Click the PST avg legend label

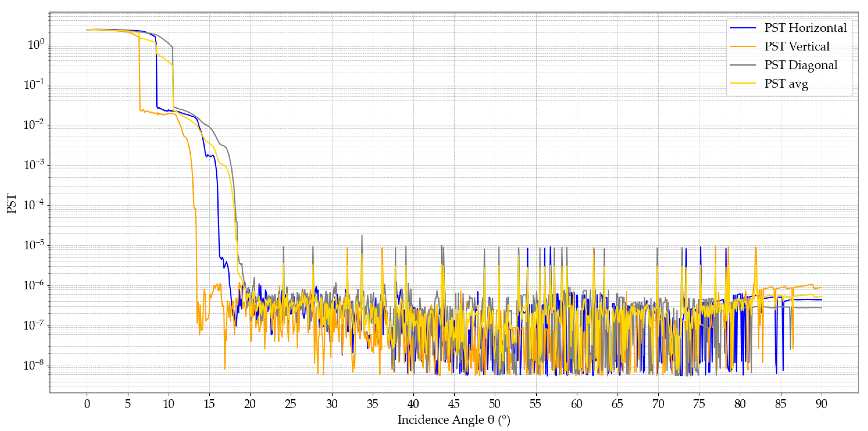[786, 84]
